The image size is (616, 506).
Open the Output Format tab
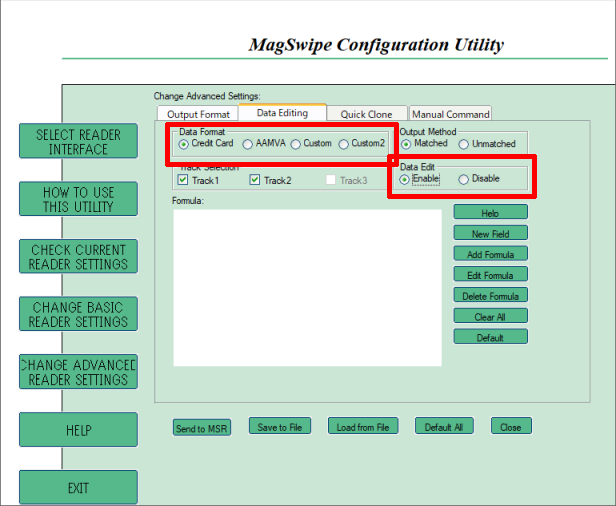point(198,114)
